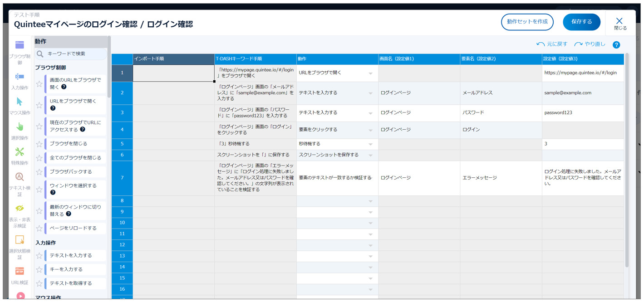This screenshot has height=302, width=644.
Task: Toggle favorite star for テキストを入力する
Action: [39, 256]
